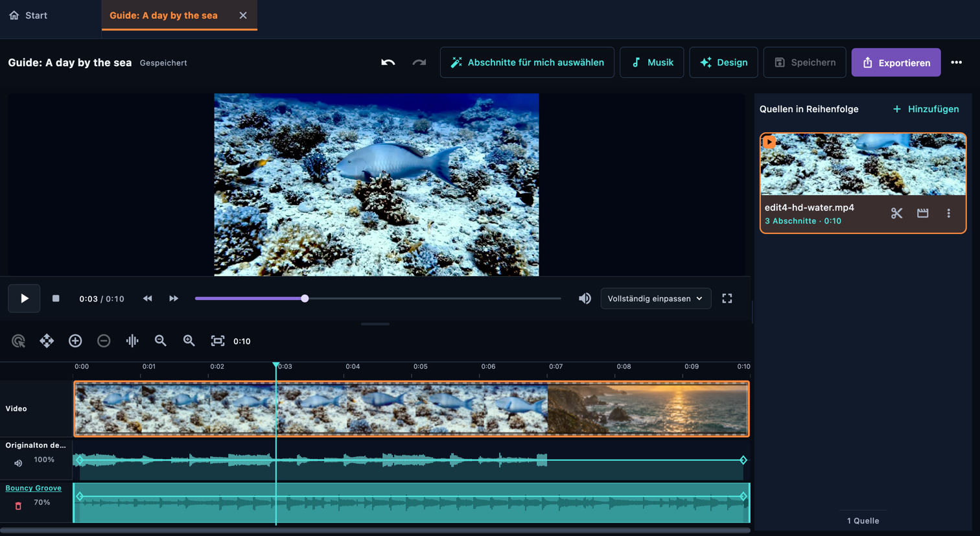Start playback with the play button
The width and height of the screenshot is (980, 536).
24,299
